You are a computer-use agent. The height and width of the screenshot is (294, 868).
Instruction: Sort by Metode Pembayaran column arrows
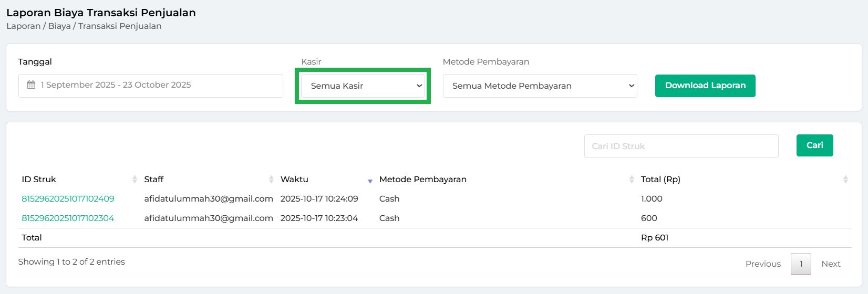[631, 180]
